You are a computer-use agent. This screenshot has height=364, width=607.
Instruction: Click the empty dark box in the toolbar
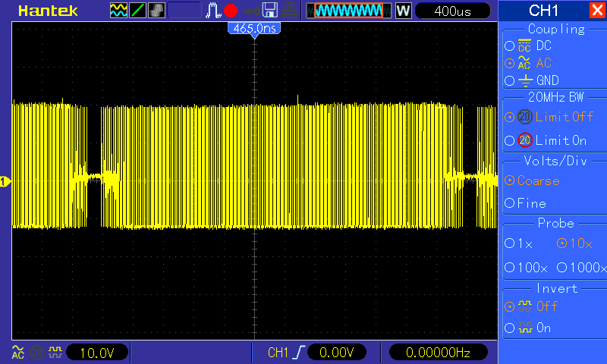[x=184, y=11]
